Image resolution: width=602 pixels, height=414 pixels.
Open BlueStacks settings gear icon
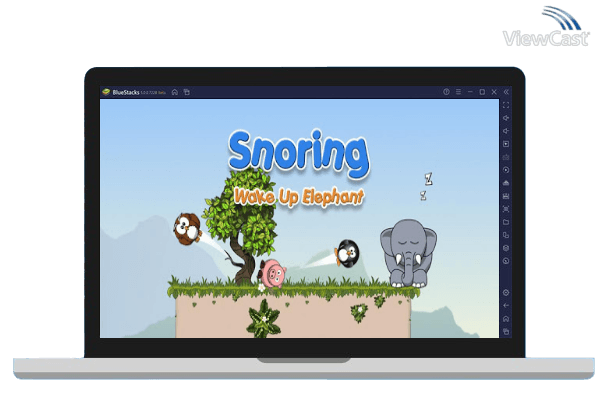tap(506, 293)
